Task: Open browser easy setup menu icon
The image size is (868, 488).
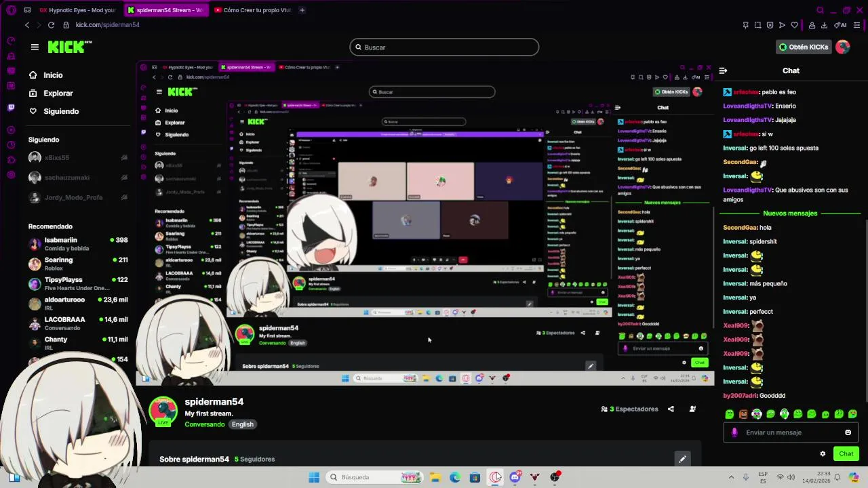Action: pos(856,25)
